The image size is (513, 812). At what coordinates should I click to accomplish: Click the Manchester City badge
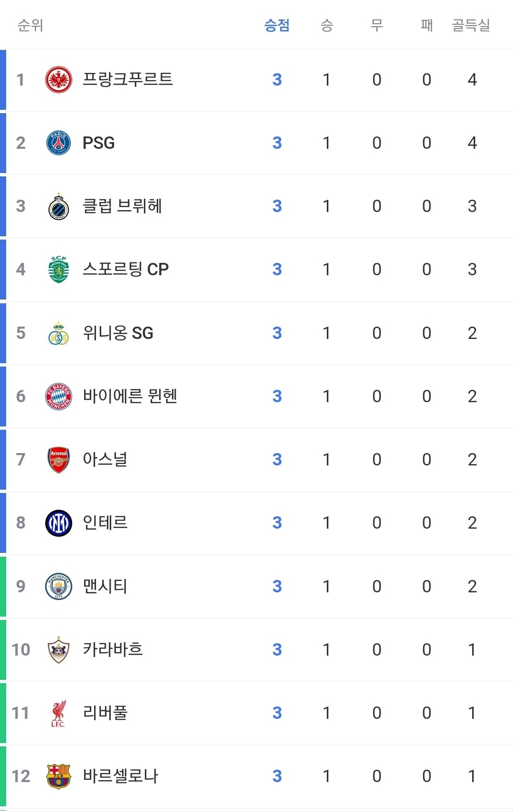click(x=58, y=586)
